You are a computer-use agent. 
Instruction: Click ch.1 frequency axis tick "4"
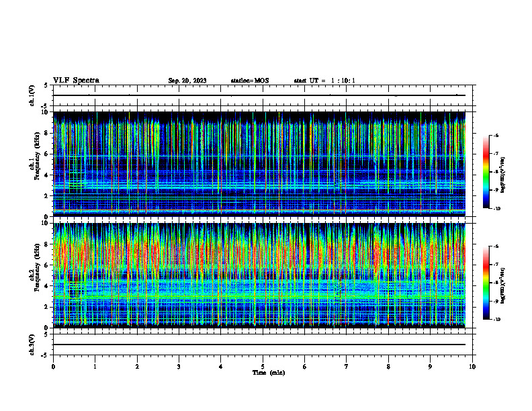click(47, 175)
